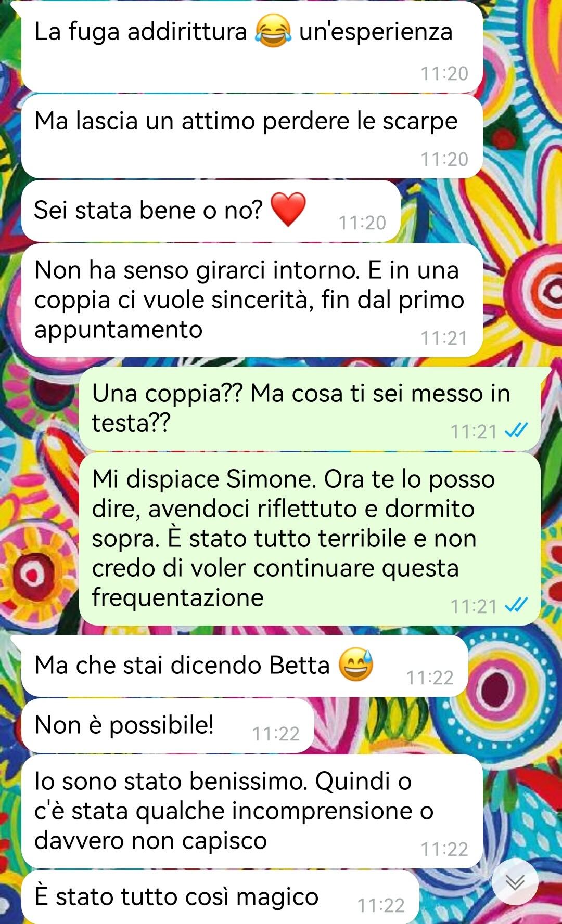The width and height of the screenshot is (562, 924).
Task: Tap the 11:22 timestamp on 'Non è possibile!'
Action: 276,734
